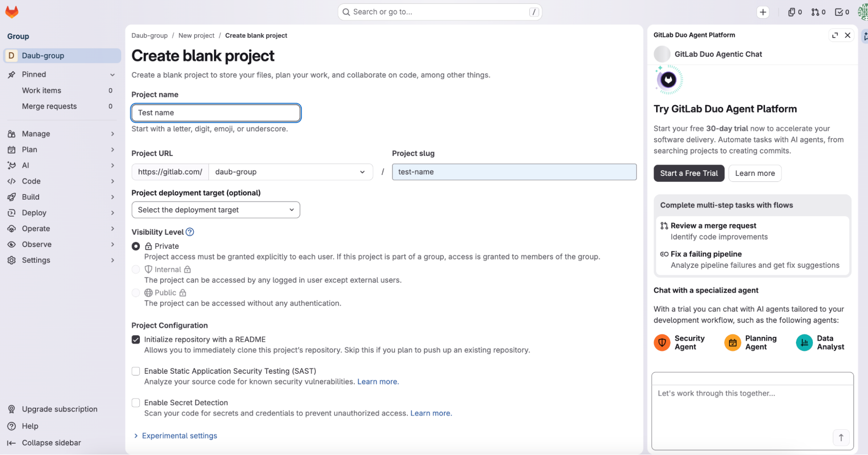Open assigned issues counter icon
The height and width of the screenshot is (455, 868).
tap(795, 12)
